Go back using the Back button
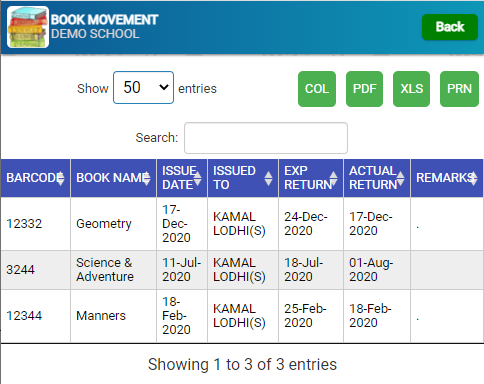The height and width of the screenshot is (384, 484). (450, 27)
